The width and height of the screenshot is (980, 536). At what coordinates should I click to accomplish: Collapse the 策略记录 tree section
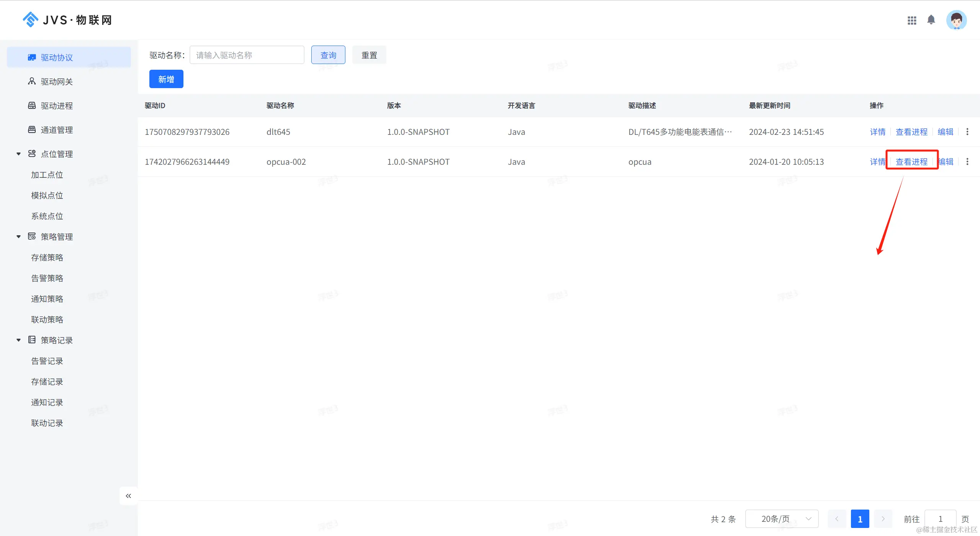click(18, 340)
